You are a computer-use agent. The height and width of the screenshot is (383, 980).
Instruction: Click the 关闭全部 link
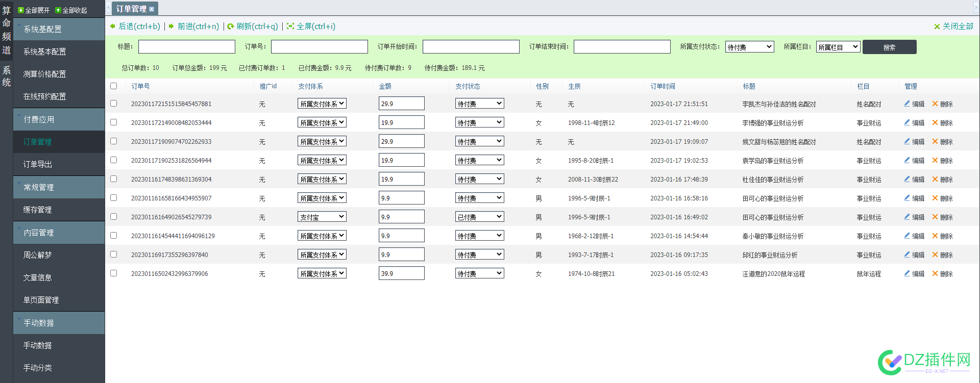958,27
